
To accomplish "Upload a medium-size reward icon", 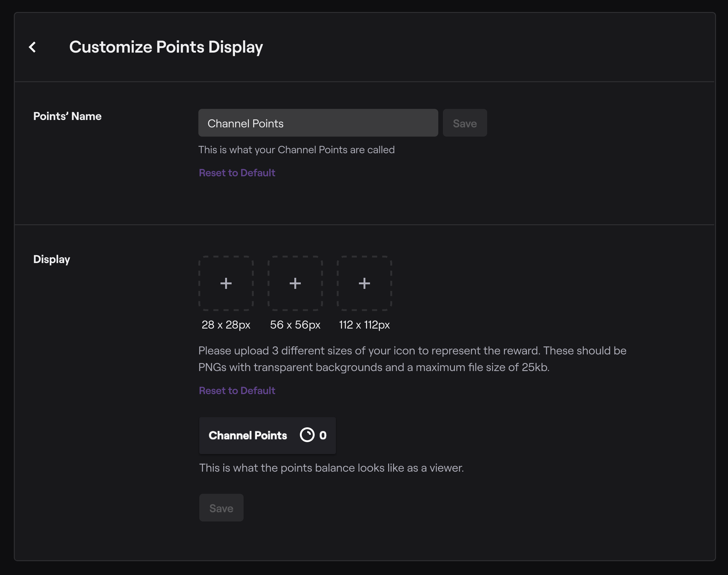I will (295, 284).
